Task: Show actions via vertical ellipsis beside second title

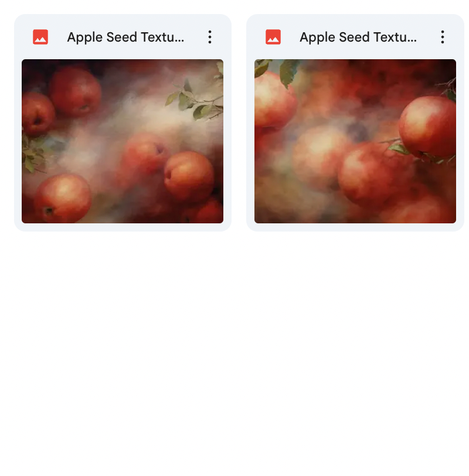Action: (443, 37)
